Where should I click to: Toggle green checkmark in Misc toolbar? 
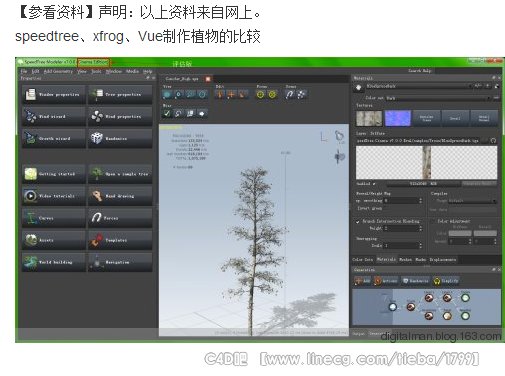(x=167, y=114)
